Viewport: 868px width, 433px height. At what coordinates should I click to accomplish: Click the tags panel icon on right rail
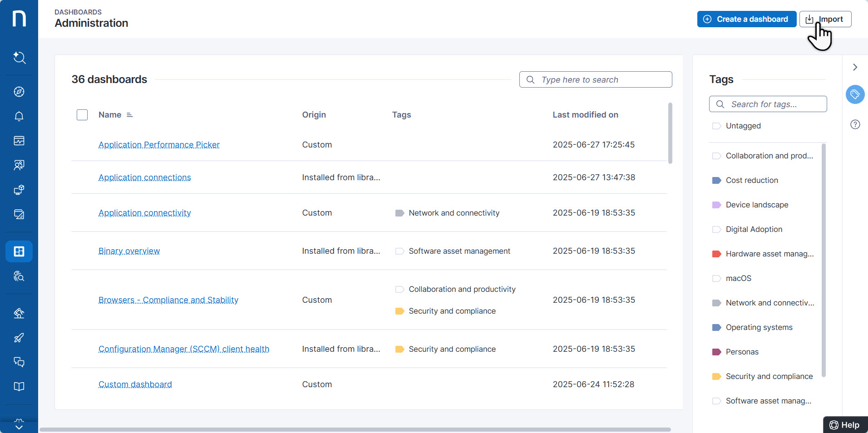click(855, 94)
